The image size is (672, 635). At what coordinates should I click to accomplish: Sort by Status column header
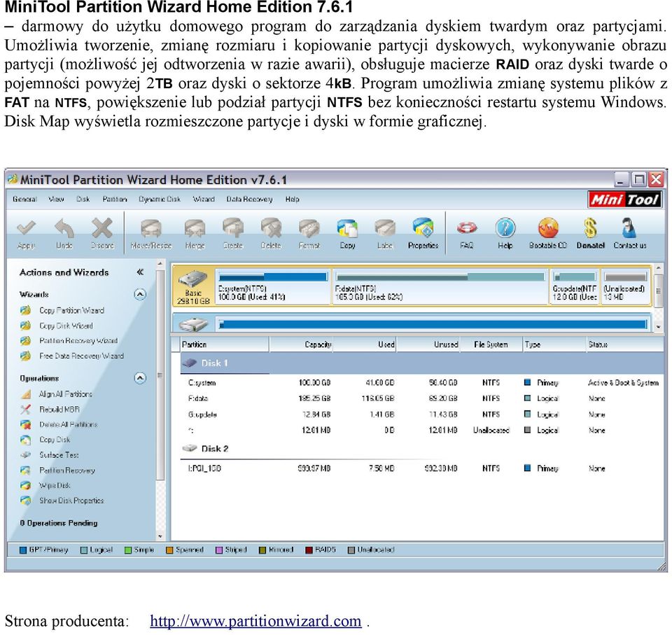click(x=624, y=344)
